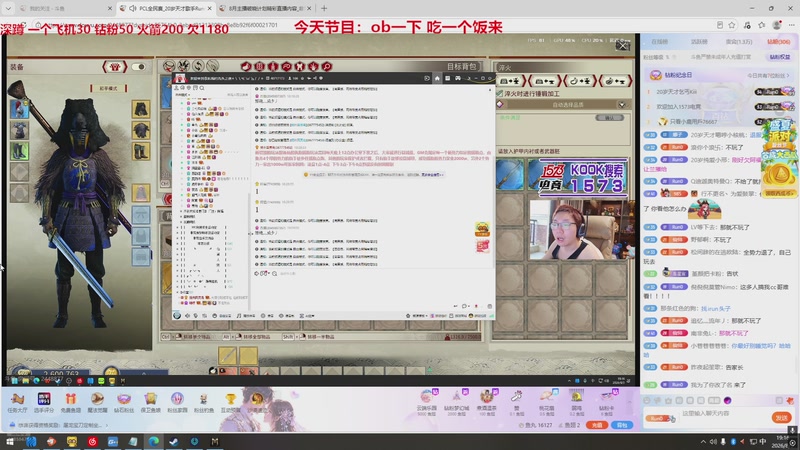
Task: Switch to the 8月主播 browser tab
Action: point(265,9)
